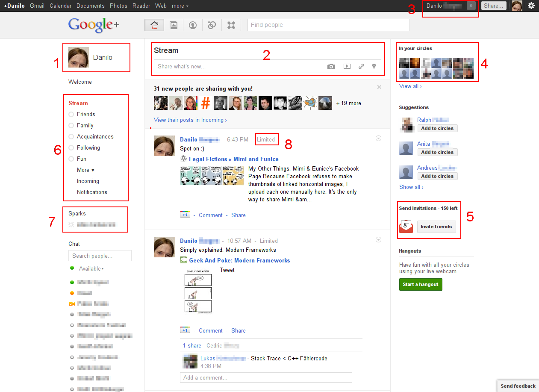Expand the More circles dropdown
The image size is (539, 392).
(x=86, y=170)
